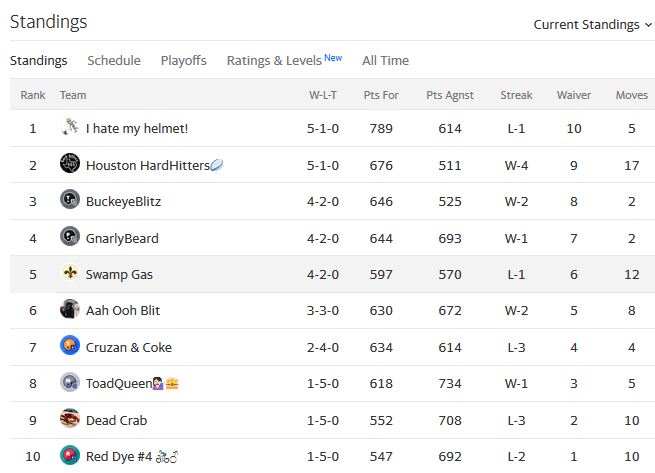Open the Dead Crab team picture
The height and width of the screenshot is (473, 655).
pyautogui.click(x=70, y=418)
